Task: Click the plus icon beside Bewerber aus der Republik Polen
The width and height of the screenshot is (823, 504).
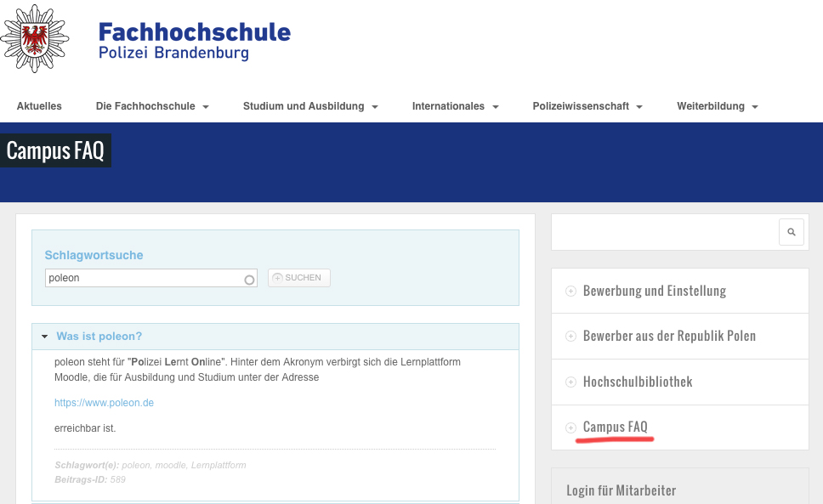Action: [x=570, y=337]
